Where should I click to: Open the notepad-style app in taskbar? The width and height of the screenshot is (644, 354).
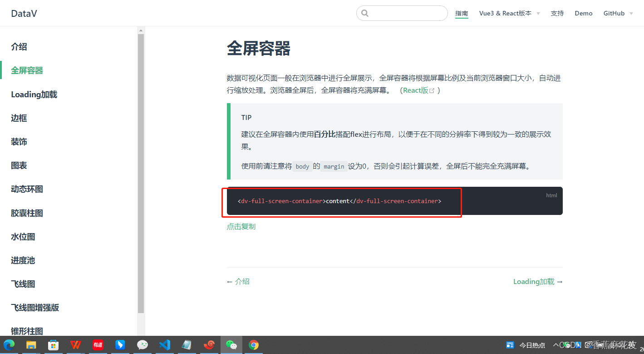(187, 345)
